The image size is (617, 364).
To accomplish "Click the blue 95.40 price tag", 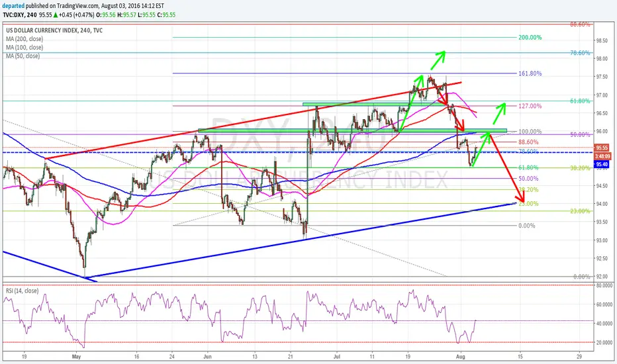I will (x=602, y=164).
